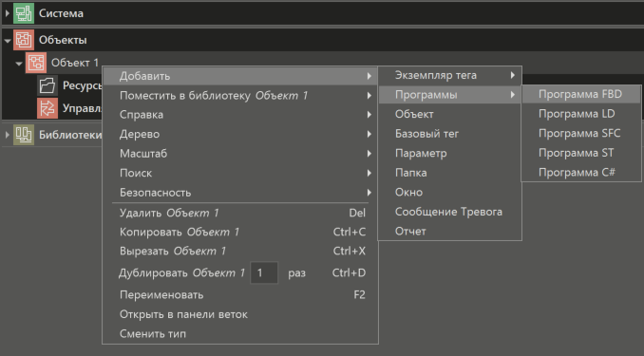Select the Объект 1 tree label
644x356 pixels.
click(75, 63)
